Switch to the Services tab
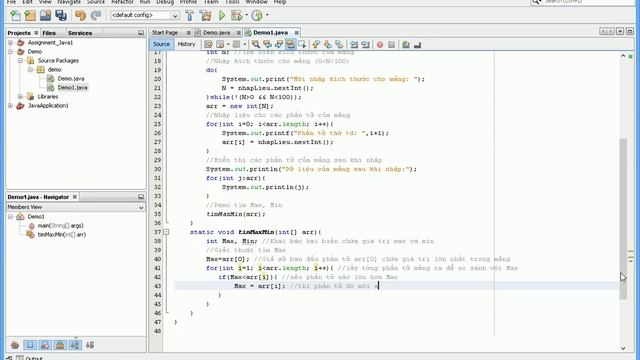This screenshot has height=360, width=640. pos(80,33)
